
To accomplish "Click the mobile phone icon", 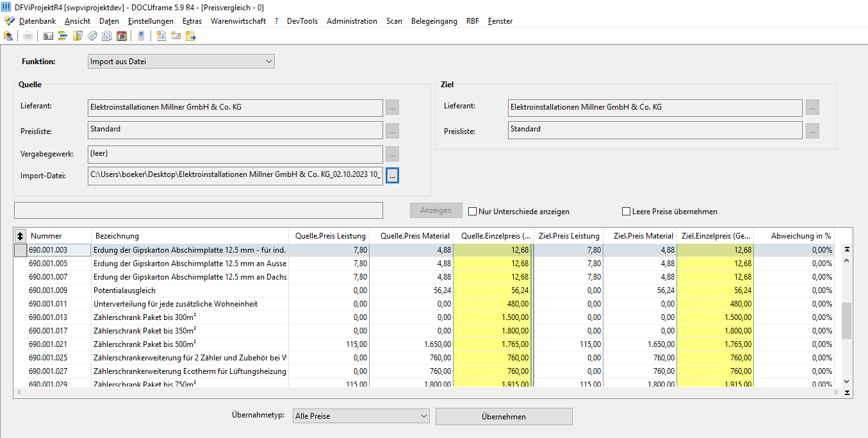I will point(141,36).
